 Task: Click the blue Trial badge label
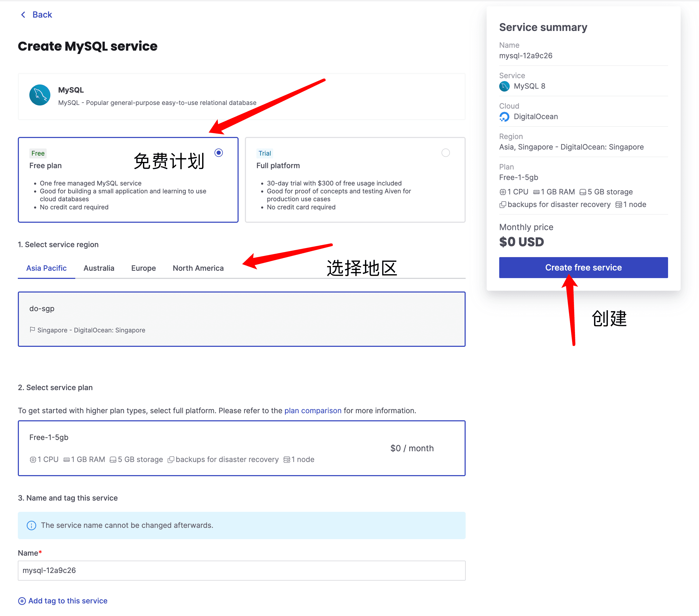coord(265,153)
